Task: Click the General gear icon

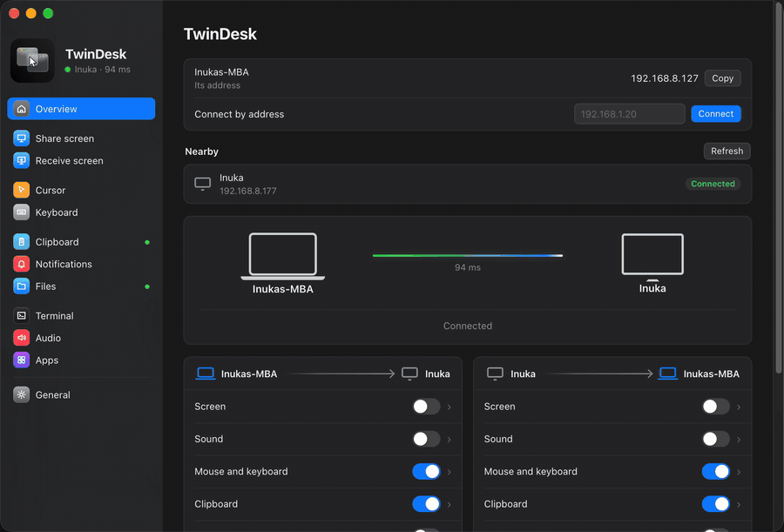Action: point(21,394)
